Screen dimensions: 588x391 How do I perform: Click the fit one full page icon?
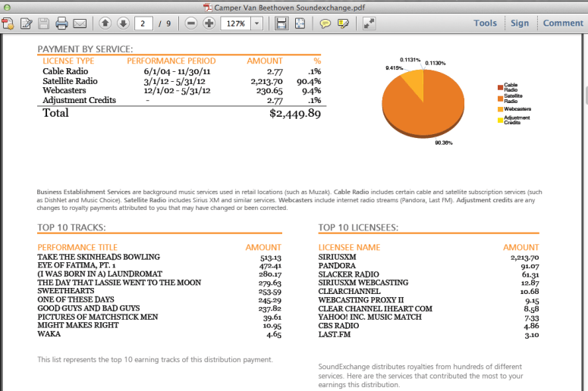300,23
